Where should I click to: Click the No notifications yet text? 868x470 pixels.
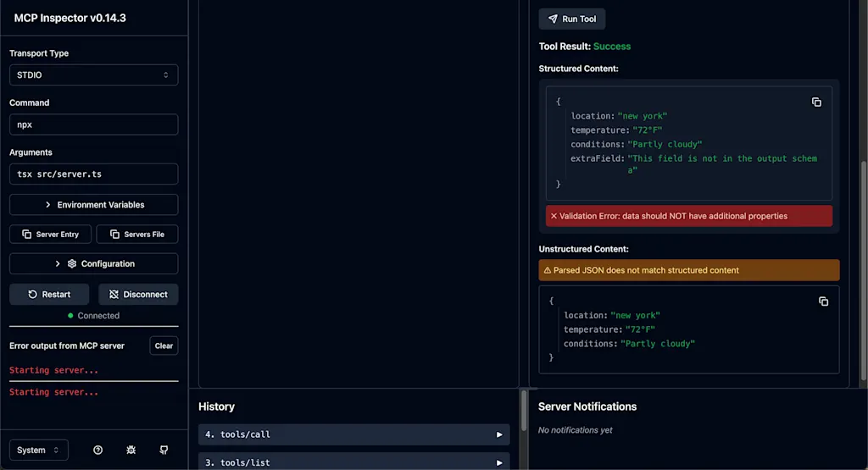[x=576, y=430]
